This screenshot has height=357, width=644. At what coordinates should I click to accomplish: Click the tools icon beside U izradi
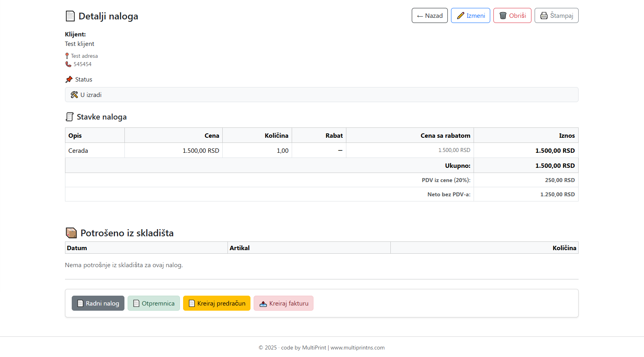tap(74, 95)
